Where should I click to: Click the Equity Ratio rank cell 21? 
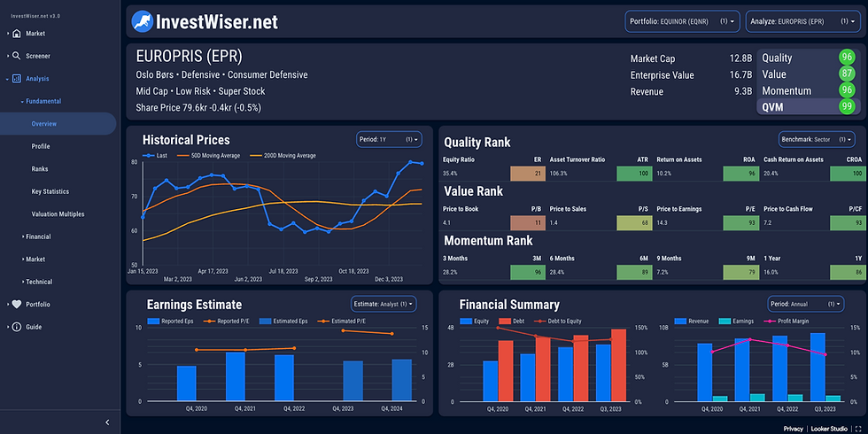click(x=526, y=174)
